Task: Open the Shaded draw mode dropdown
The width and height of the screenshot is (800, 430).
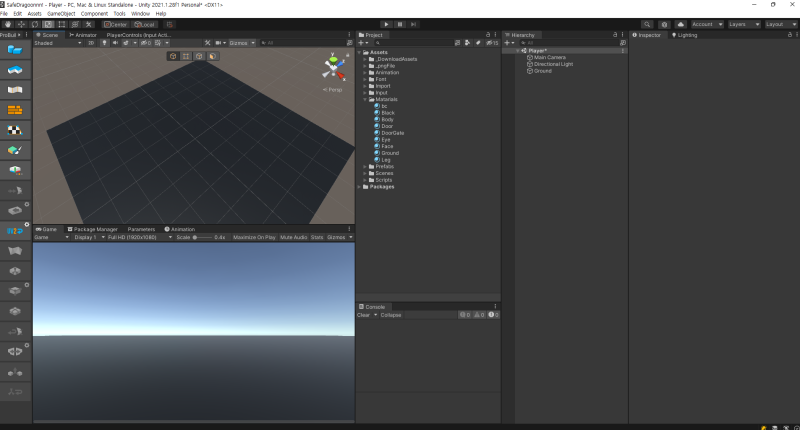Action: pos(58,43)
